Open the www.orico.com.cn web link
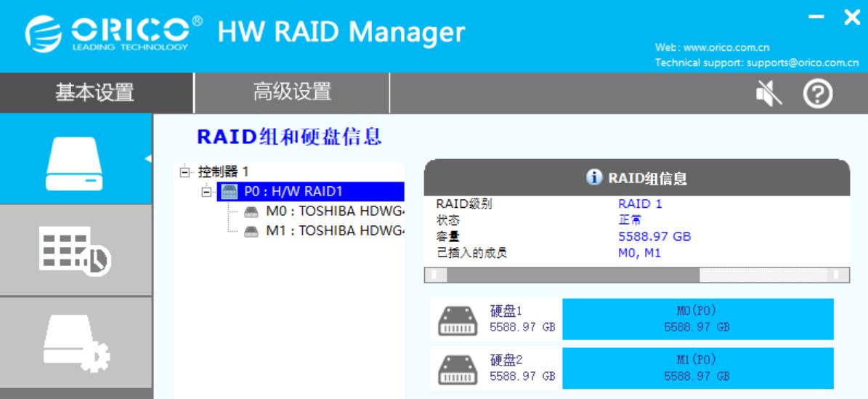868x399 pixels. (726, 48)
